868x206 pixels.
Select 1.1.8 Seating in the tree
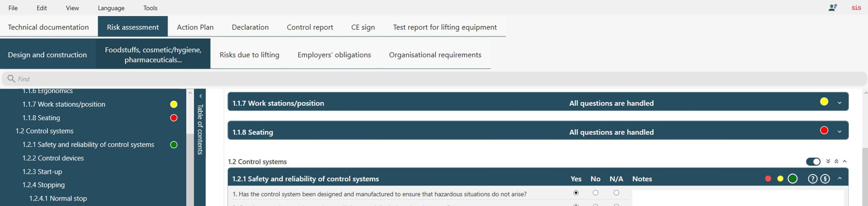pyautogui.click(x=41, y=118)
